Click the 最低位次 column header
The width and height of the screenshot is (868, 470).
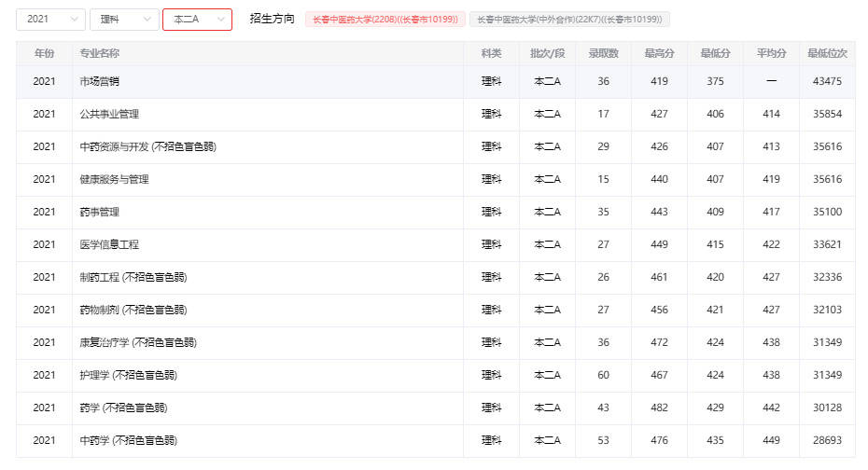click(827, 53)
